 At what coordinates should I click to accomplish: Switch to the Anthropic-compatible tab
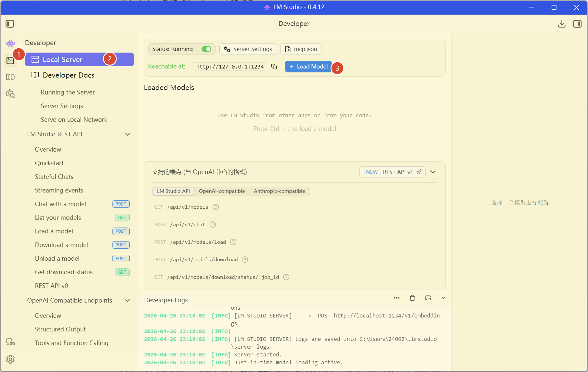pos(280,191)
